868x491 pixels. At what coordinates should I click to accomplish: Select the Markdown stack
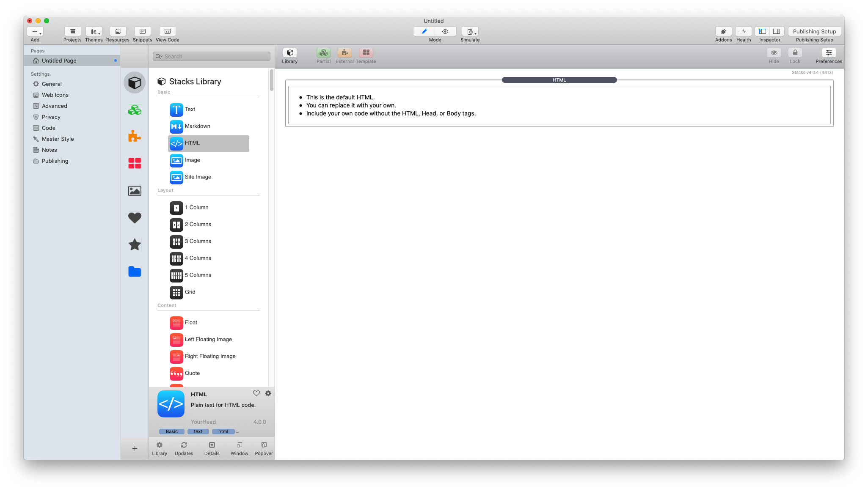coord(209,126)
